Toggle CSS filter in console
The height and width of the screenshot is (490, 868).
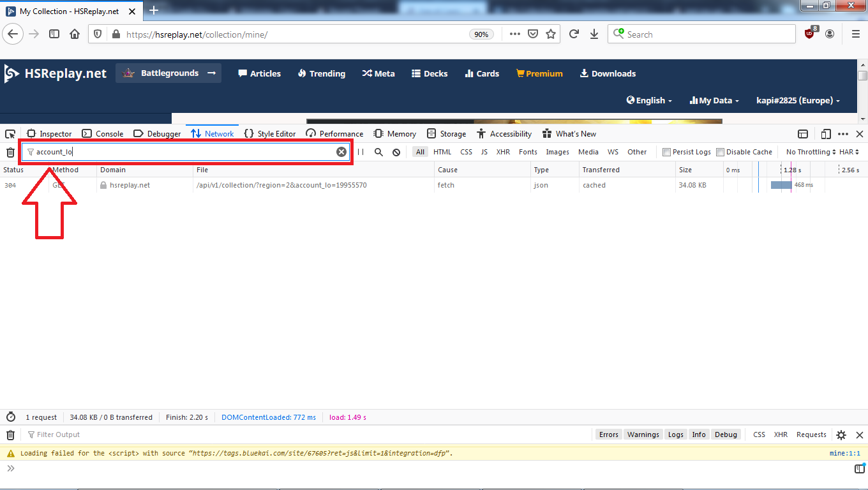(x=759, y=434)
